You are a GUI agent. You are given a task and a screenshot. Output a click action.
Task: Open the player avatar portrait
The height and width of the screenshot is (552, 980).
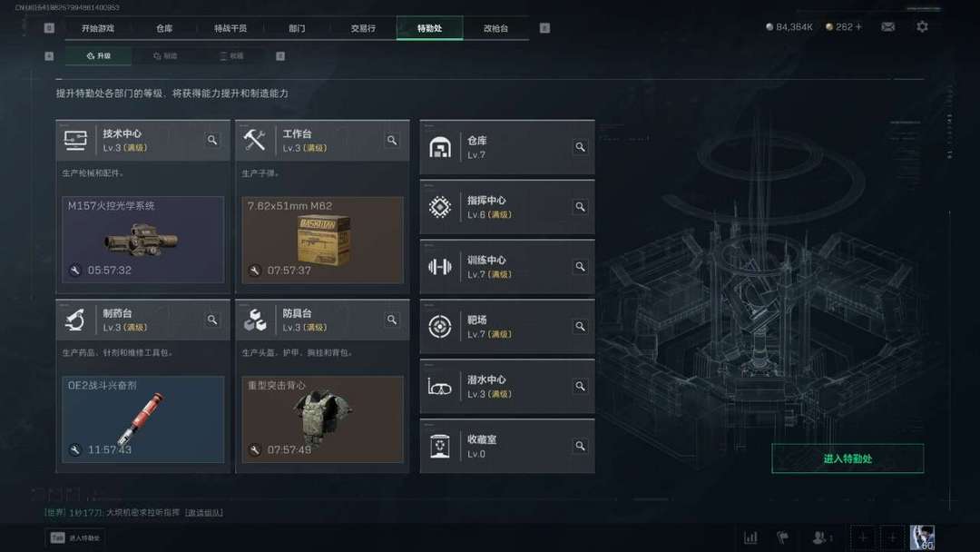(922, 537)
